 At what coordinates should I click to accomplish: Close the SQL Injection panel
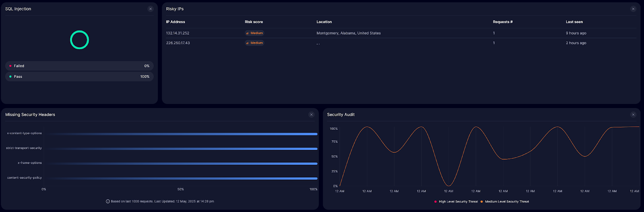point(151,9)
